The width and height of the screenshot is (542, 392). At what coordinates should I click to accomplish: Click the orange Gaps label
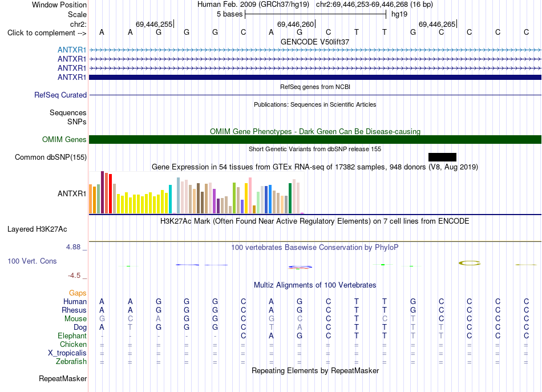point(78,293)
